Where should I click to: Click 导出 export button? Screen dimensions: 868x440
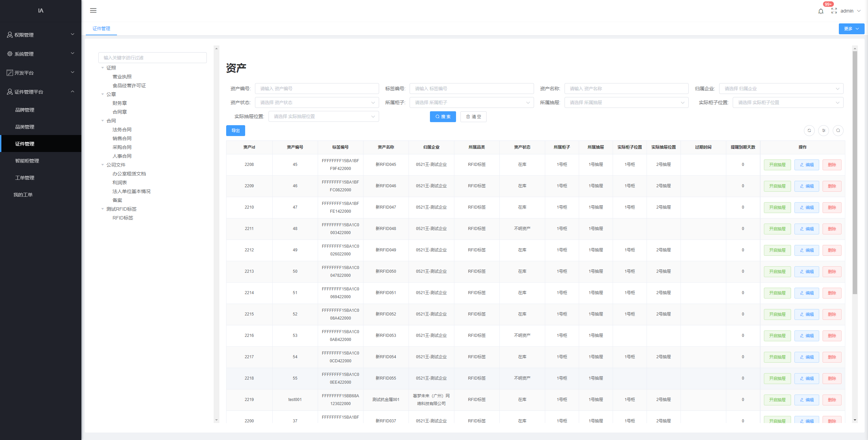[x=235, y=131]
